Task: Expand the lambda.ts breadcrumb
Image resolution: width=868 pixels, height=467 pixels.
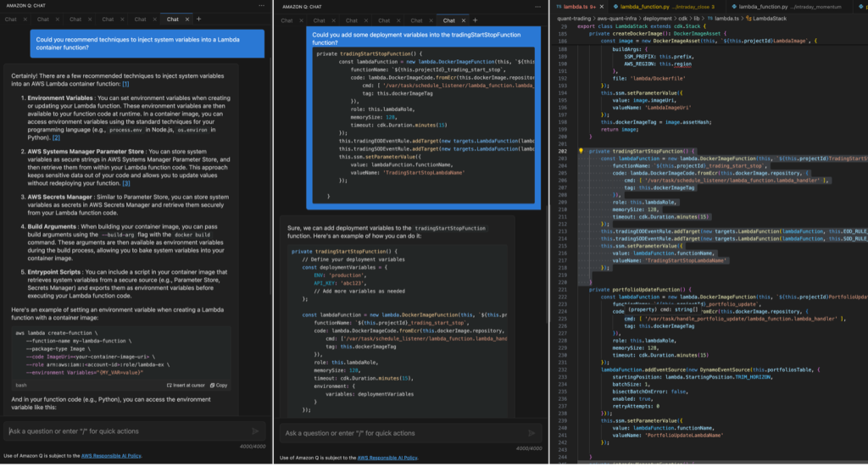Action: coord(723,19)
